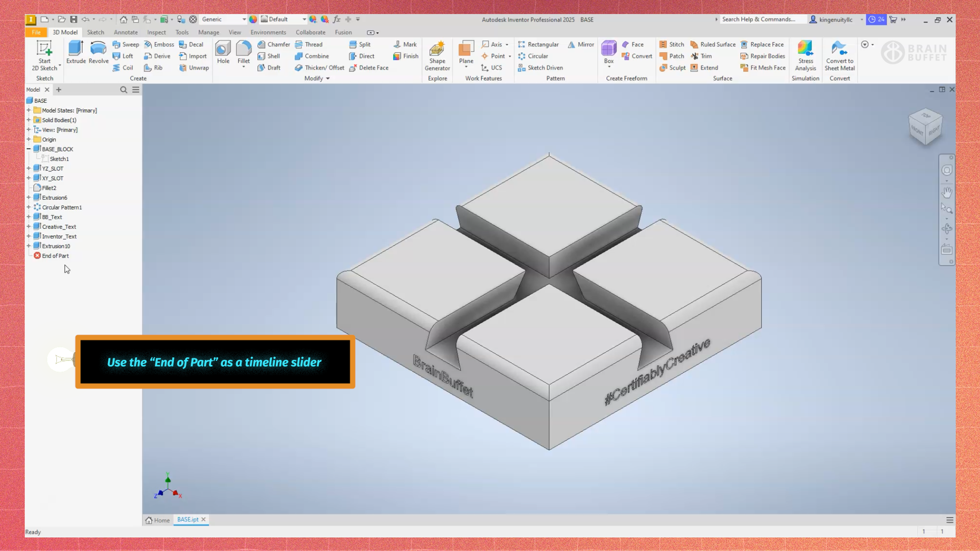The width and height of the screenshot is (980, 551).
Task: Select the Extrude tool
Action: pyautogui.click(x=76, y=52)
